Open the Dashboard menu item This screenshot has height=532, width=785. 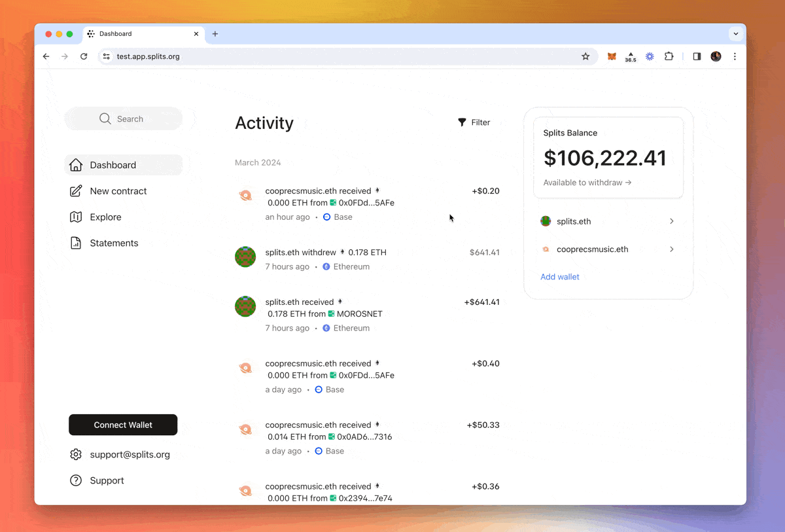(124, 165)
